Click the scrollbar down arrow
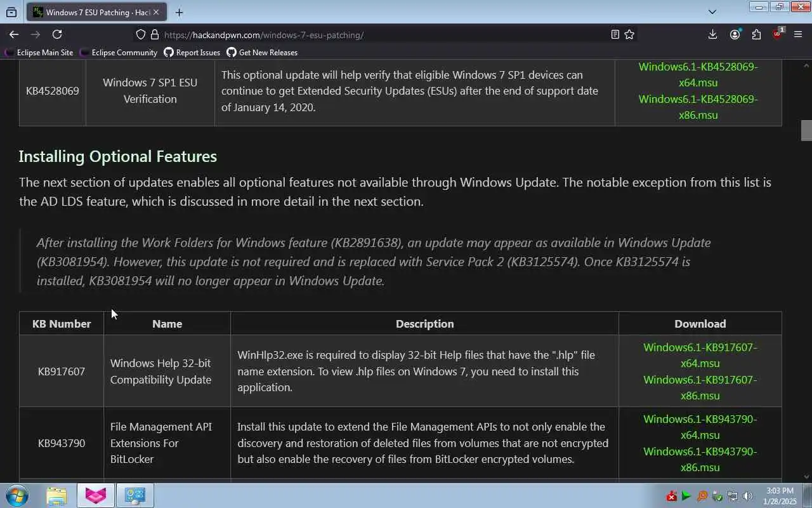 (806, 477)
